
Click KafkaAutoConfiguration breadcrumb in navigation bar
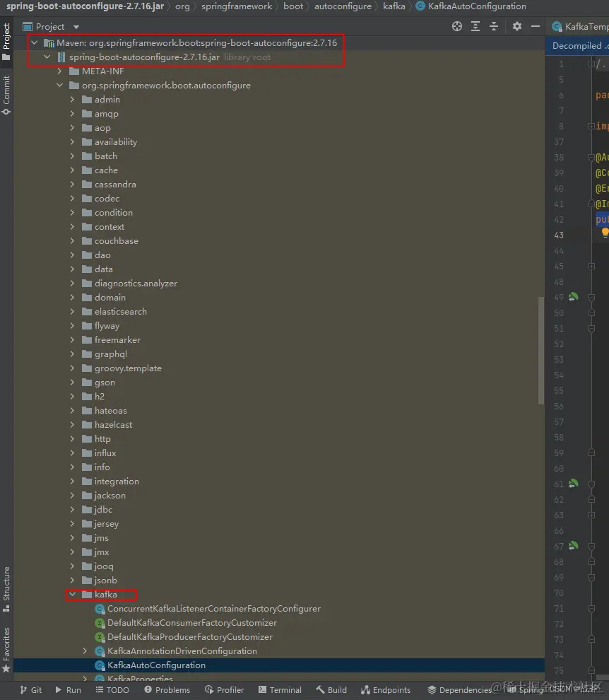point(471,6)
